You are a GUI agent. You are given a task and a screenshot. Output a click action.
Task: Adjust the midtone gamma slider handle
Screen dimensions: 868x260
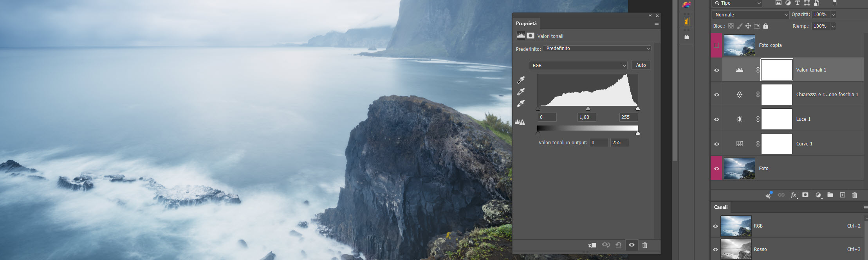588,109
